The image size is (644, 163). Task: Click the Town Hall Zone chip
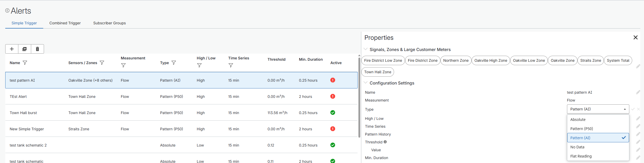coord(378,72)
